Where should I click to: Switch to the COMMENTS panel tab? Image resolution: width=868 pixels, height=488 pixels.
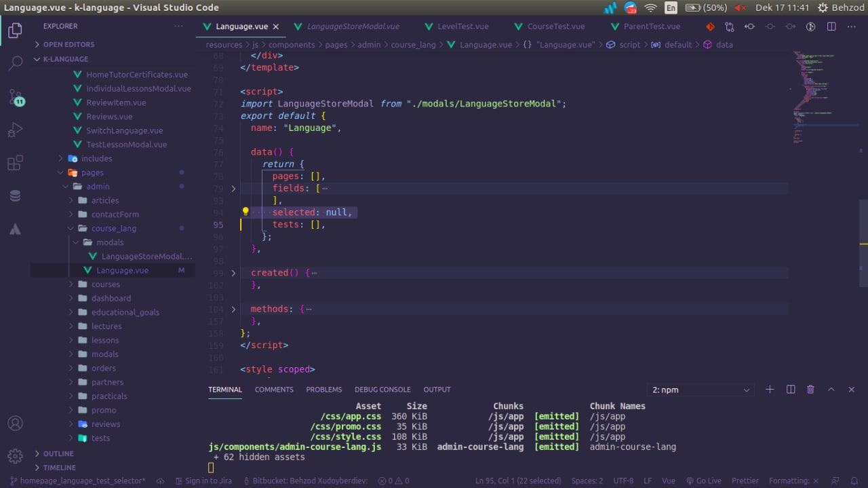(x=274, y=390)
